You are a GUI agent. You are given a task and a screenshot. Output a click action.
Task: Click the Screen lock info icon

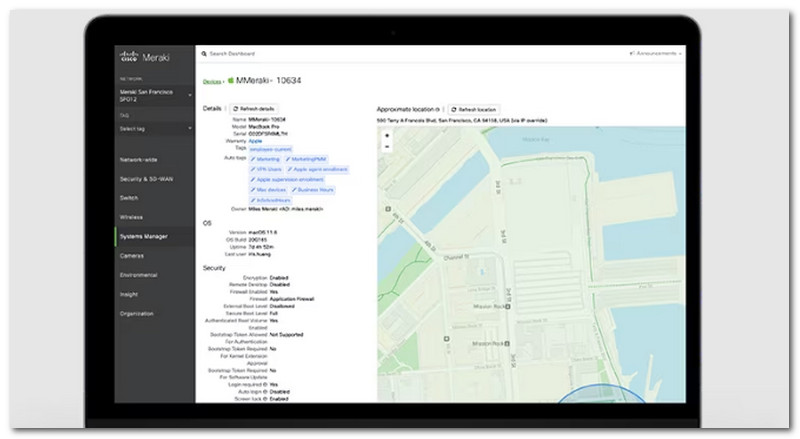pyautogui.click(x=265, y=399)
